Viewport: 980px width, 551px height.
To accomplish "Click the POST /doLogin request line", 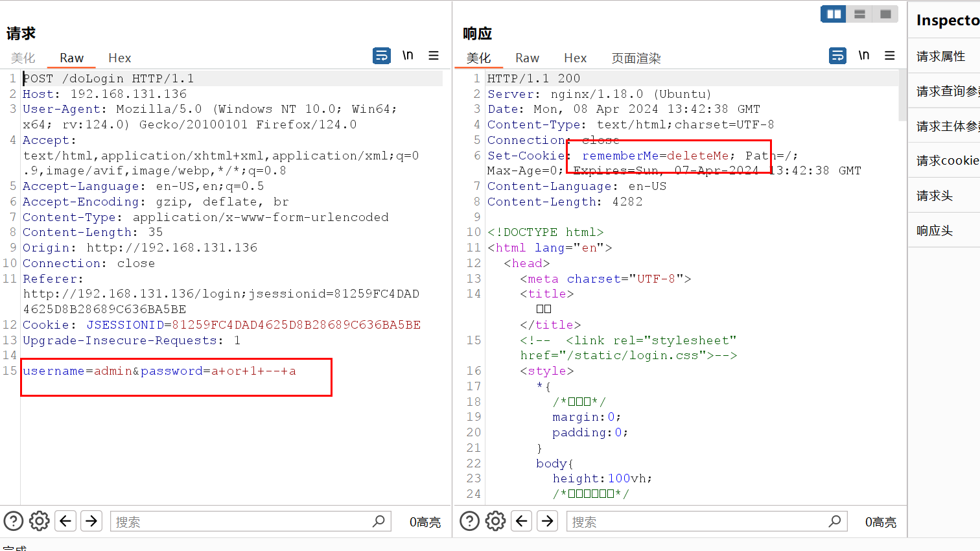I will click(x=108, y=78).
